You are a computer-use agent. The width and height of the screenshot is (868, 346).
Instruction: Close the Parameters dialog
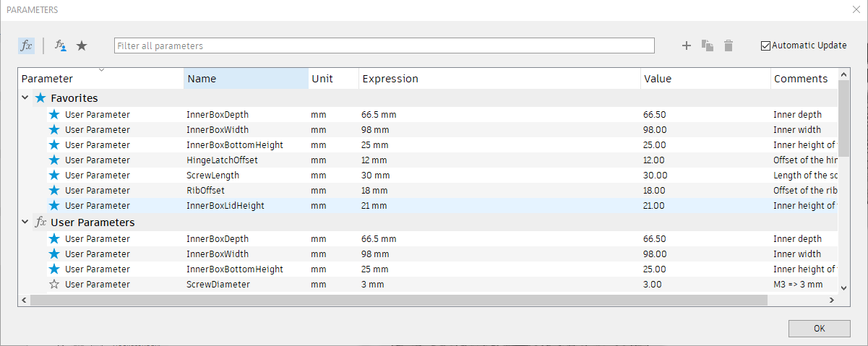(x=856, y=10)
